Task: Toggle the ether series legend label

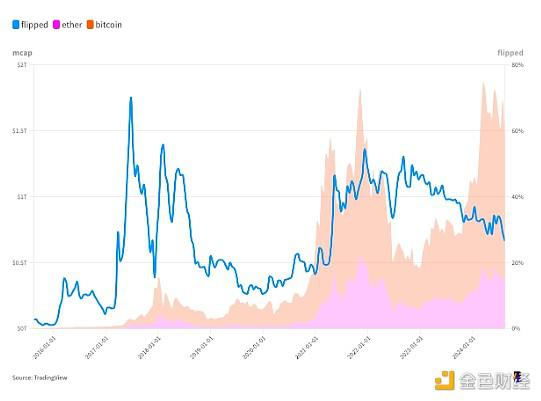Action: [x=72, y=25]
